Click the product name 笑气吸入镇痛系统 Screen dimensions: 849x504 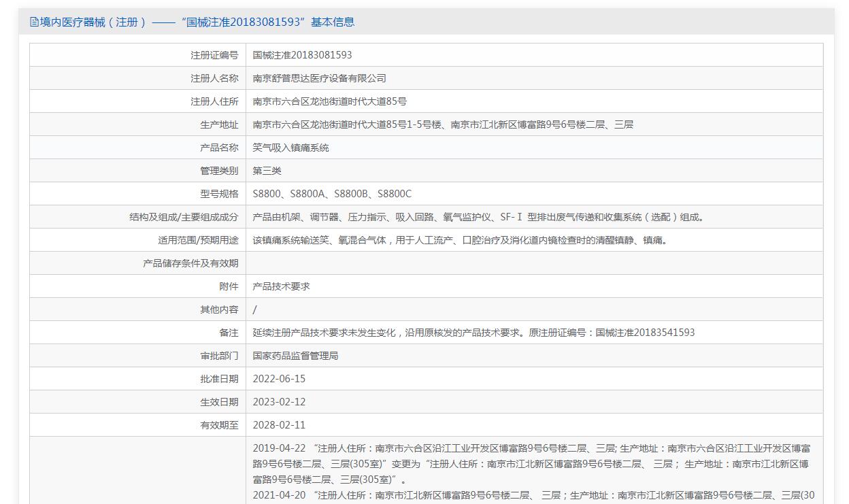290,148
